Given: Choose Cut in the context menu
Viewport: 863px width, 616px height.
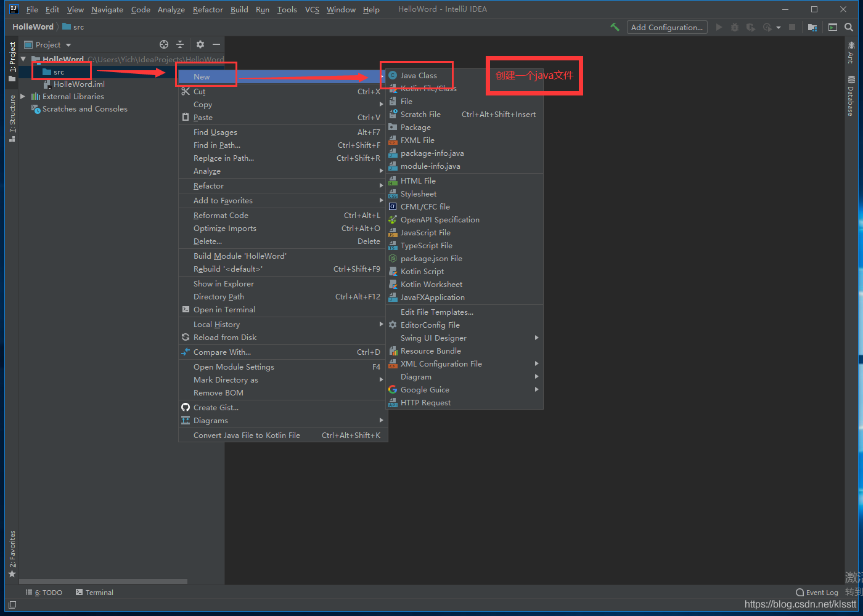Looking at the screenshot, I should 282,91.
